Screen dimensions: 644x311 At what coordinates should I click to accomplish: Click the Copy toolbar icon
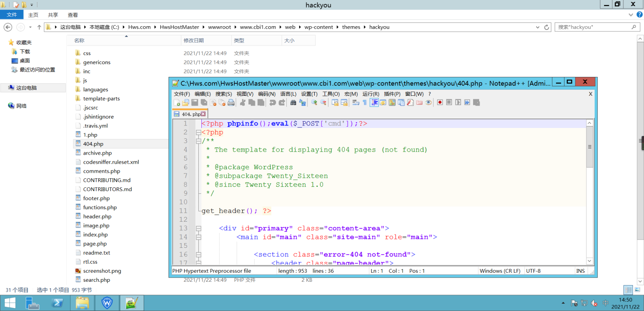pos(252,102)
